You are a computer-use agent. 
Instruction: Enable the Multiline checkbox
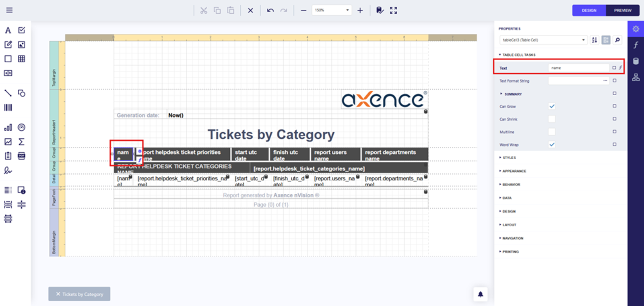(x=552, y=132)
